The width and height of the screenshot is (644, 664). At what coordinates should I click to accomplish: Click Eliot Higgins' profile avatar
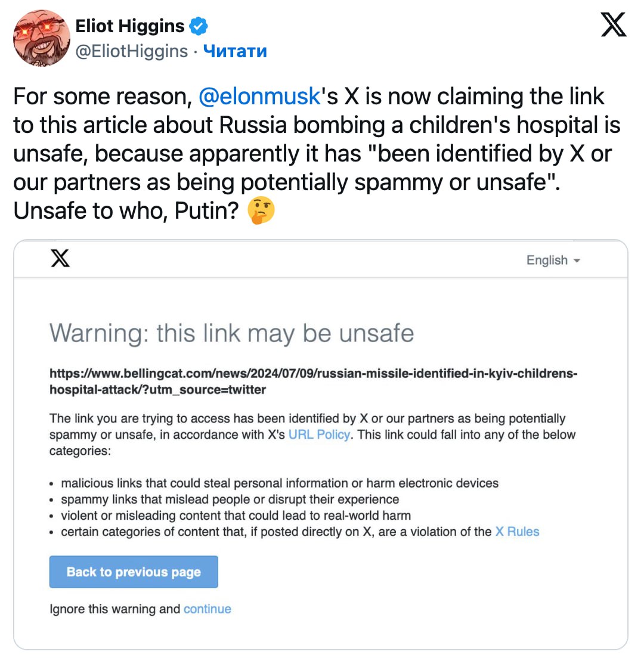coord(42,38)
